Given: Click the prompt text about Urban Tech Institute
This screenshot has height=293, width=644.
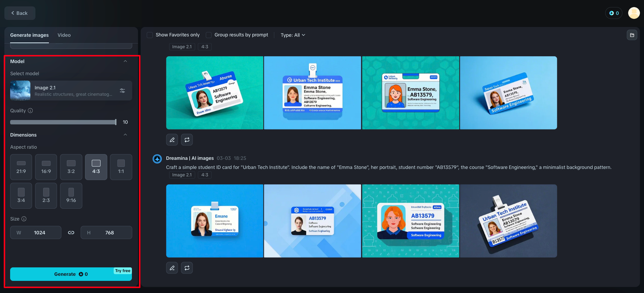Looking at the screenshot, I should pyautogui.click(x=389, y=167).
